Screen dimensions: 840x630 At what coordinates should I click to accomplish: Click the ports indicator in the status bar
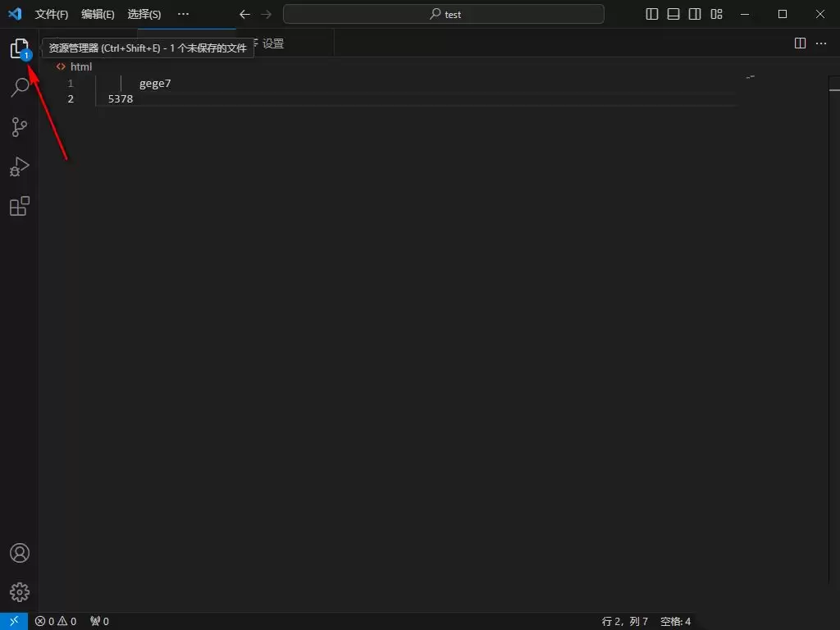[98, 621]
